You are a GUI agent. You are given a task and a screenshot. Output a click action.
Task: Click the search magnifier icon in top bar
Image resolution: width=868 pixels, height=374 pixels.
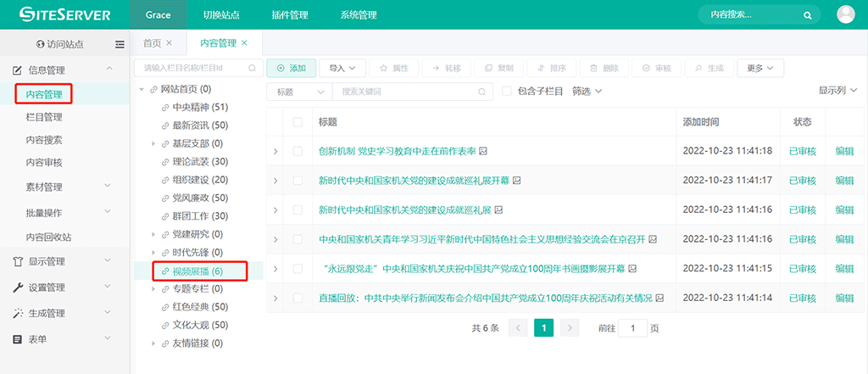coord(808,15)
